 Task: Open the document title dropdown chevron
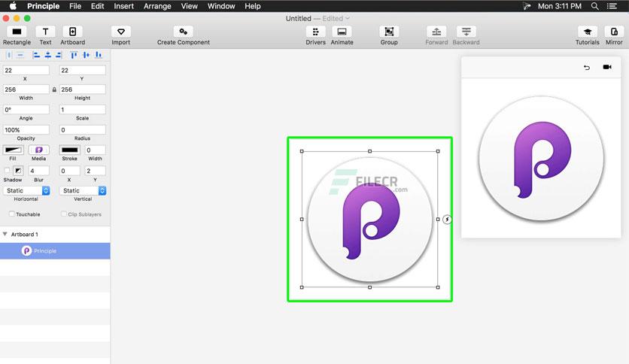tap(348, 19)
